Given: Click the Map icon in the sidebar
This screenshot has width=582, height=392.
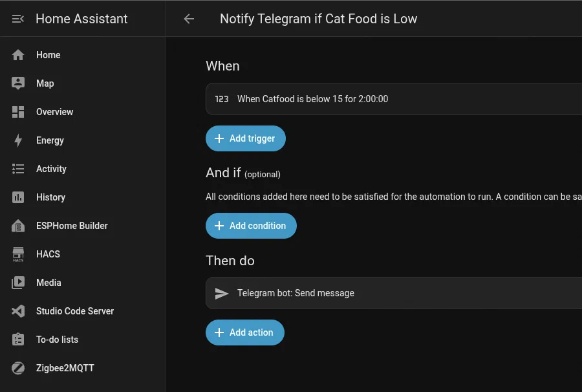Looking at the screenshot, I should point(18,83).
